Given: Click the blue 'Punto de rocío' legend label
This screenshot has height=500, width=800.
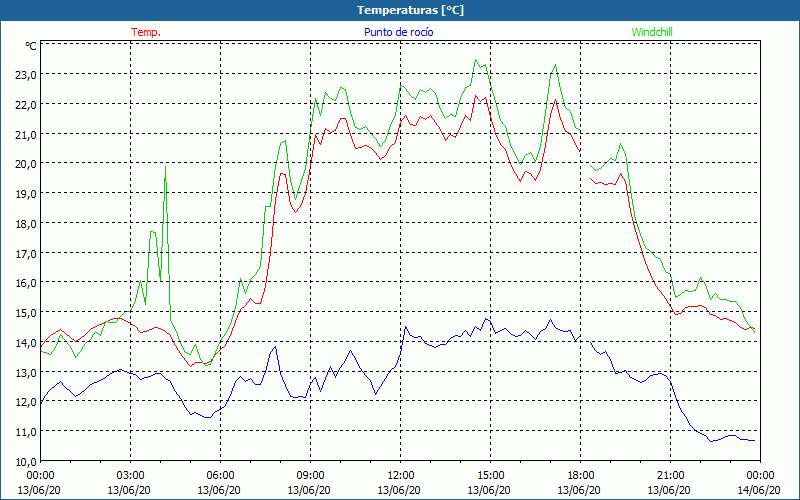Looking at the screenshot, I should 398,32.
